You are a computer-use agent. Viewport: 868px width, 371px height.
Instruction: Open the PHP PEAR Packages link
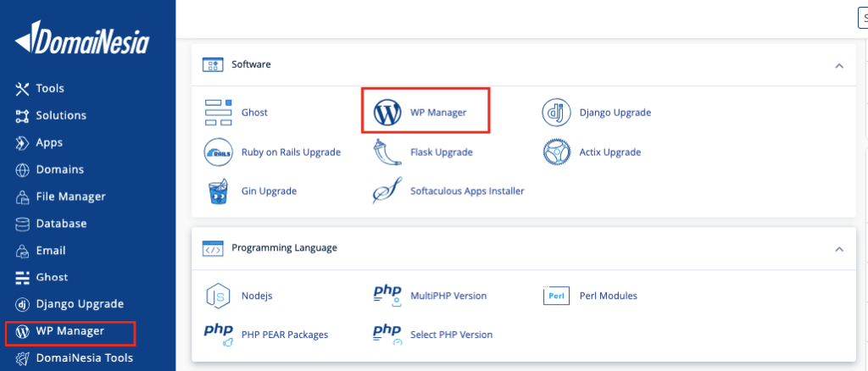click(x=285, y=335)
